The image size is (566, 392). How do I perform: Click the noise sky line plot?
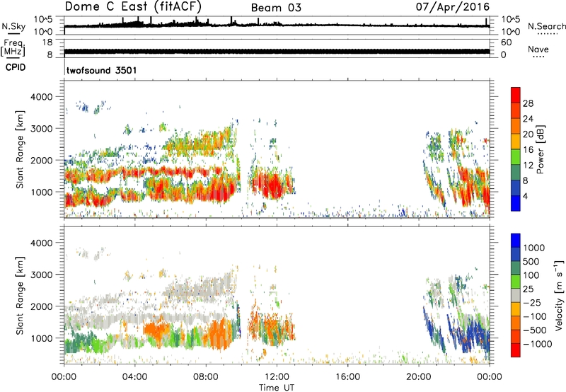pos(277,25)
